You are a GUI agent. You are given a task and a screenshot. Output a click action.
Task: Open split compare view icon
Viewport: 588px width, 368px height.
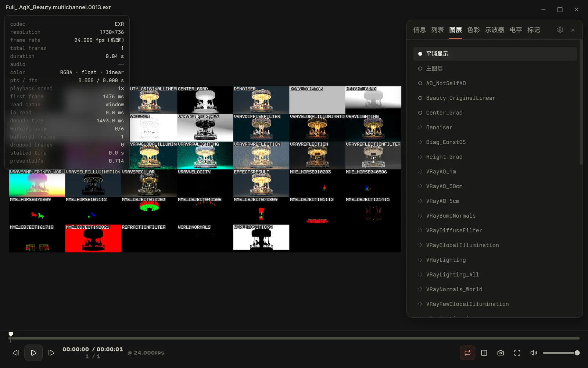(484, 353)
